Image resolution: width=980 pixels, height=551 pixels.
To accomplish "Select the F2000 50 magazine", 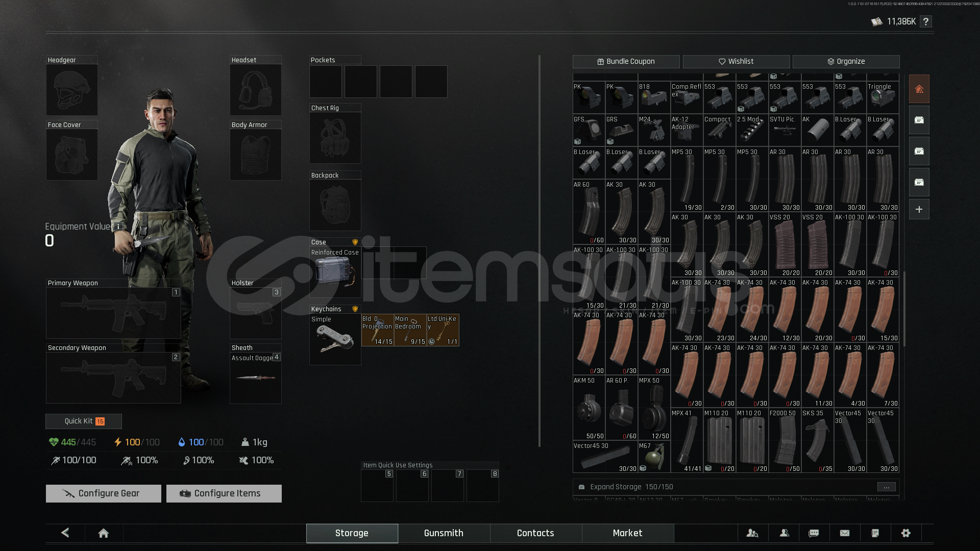I will point(785,441).
